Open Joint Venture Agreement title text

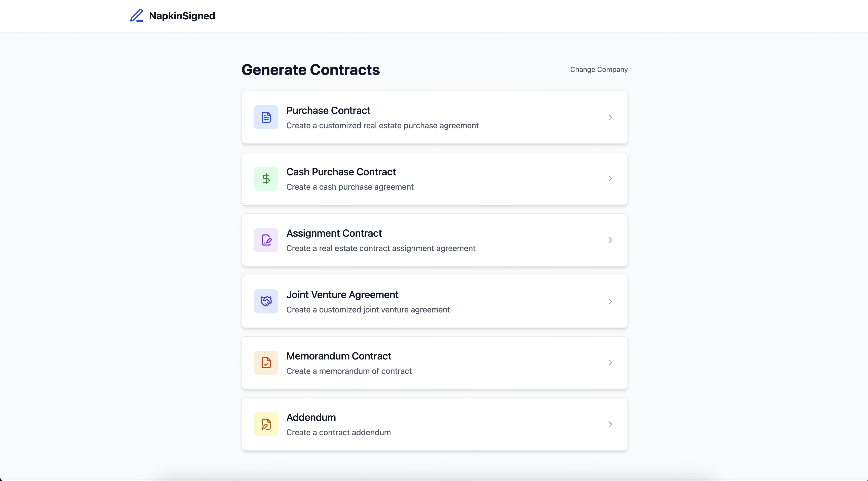click(342, 295)
